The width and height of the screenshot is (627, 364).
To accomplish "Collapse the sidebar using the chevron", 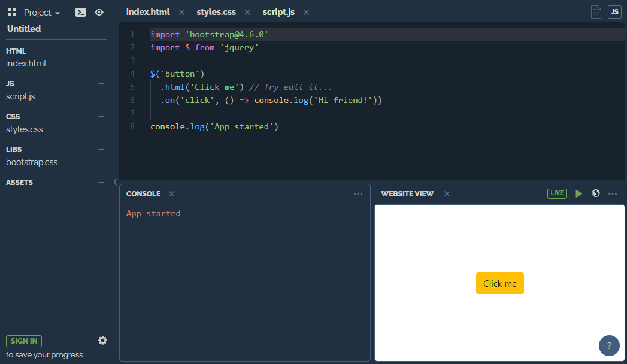I will (x=115, y=182).
